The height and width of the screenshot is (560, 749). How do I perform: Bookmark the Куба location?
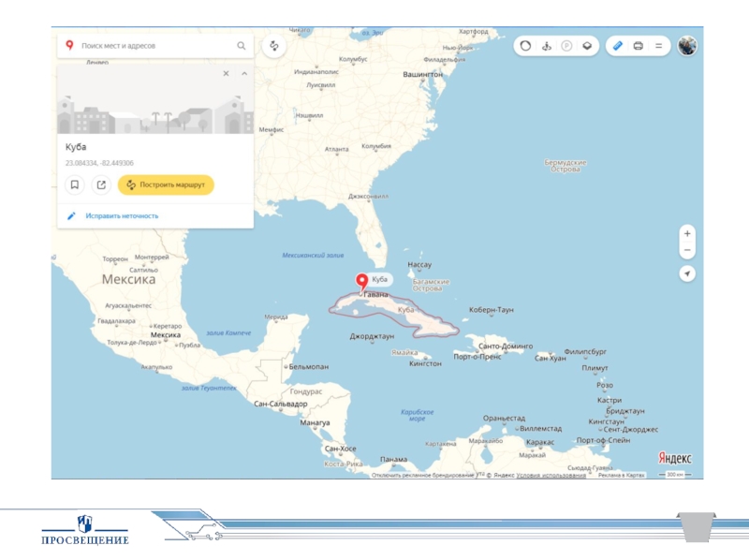[x=75, y=184]
